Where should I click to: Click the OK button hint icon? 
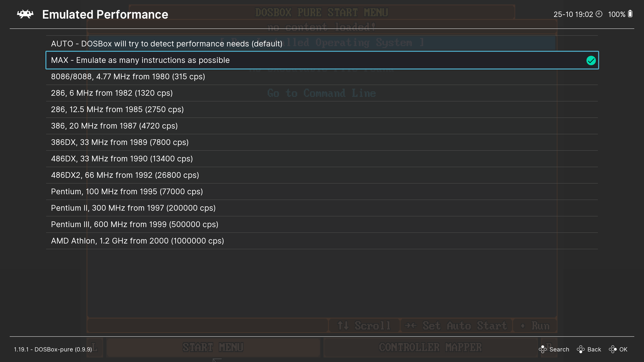[x=612, y=349]
